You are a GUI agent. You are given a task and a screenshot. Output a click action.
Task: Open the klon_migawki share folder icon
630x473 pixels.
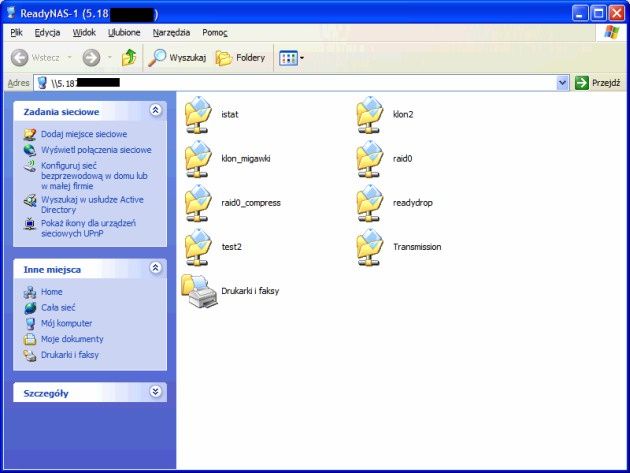198,159
